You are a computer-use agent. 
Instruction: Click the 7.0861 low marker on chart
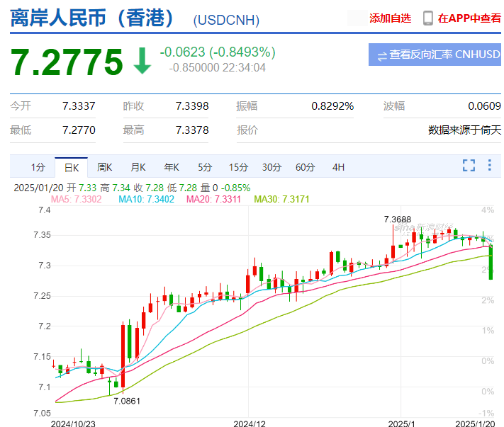pyautogui.click(x=127, y=401)
